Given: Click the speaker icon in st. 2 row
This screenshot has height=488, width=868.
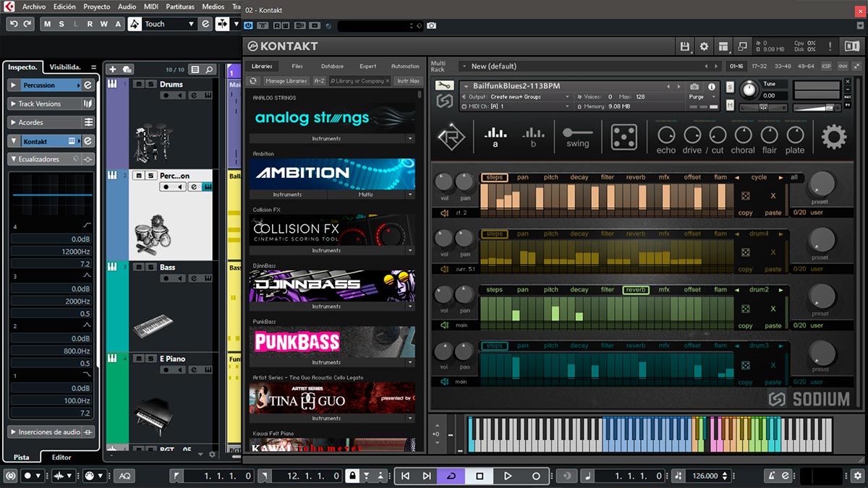Looking at the screenshot, I should pos(444,213).
